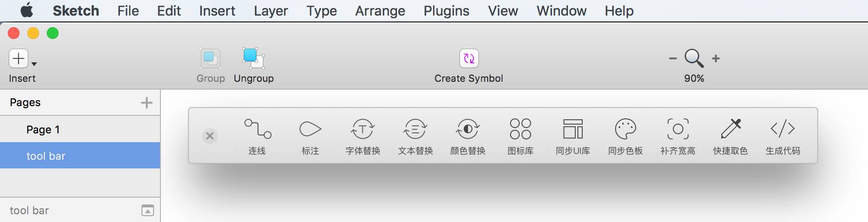Add a new page with plus button
Viewport: 868px width, 222px height.
point(146,103)
